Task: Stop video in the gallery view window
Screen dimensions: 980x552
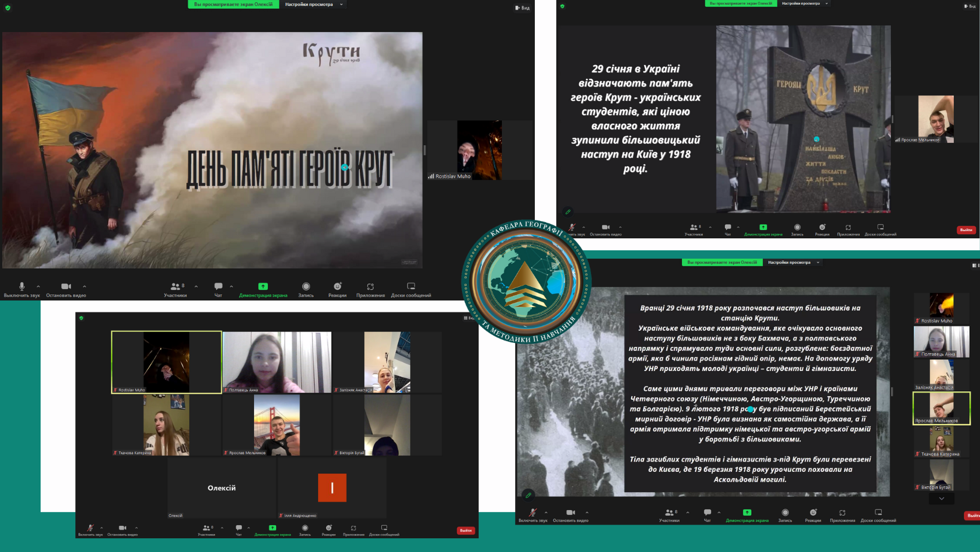Action: pos(122,530)
